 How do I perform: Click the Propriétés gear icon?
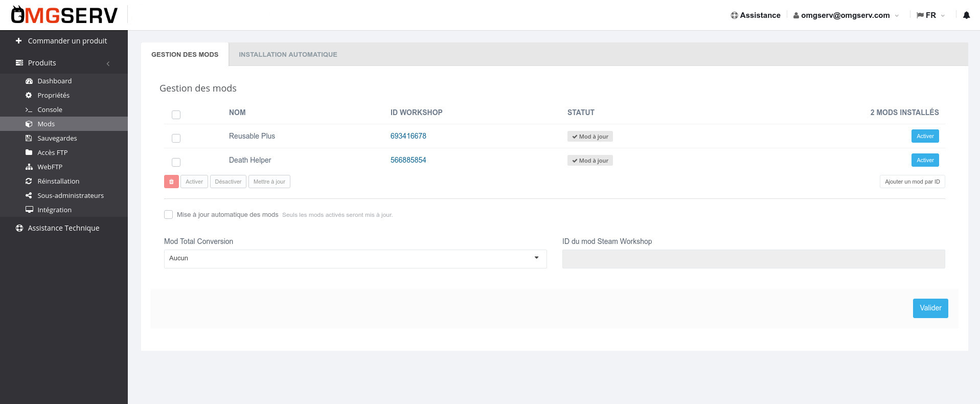[x=29, y=96]
